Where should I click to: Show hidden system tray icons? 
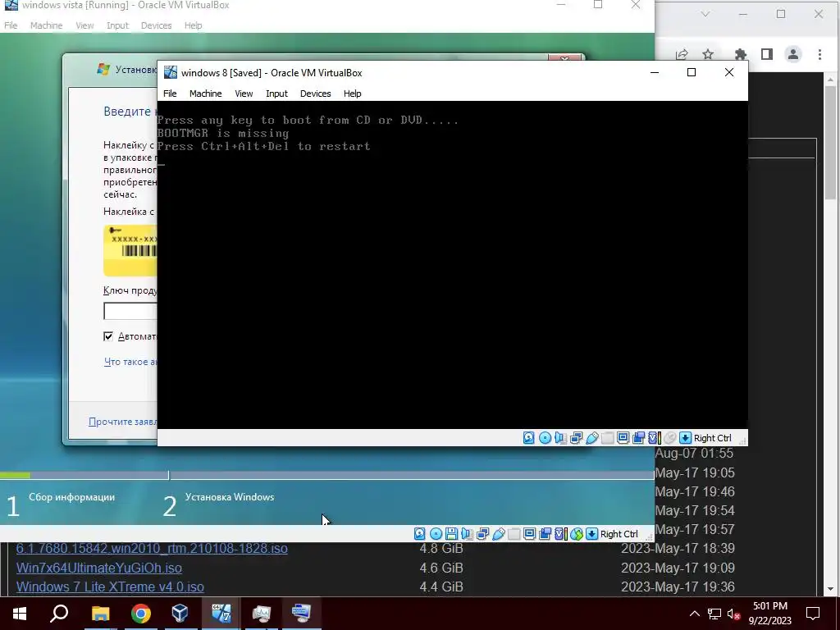694,614
